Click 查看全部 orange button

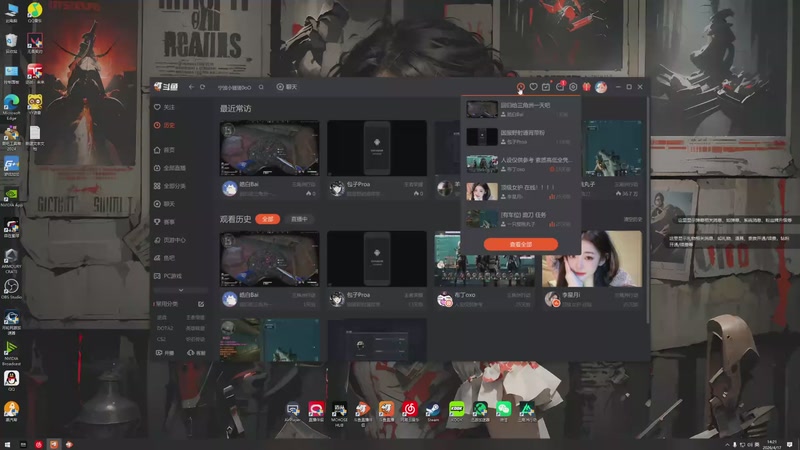pos(521,244)
